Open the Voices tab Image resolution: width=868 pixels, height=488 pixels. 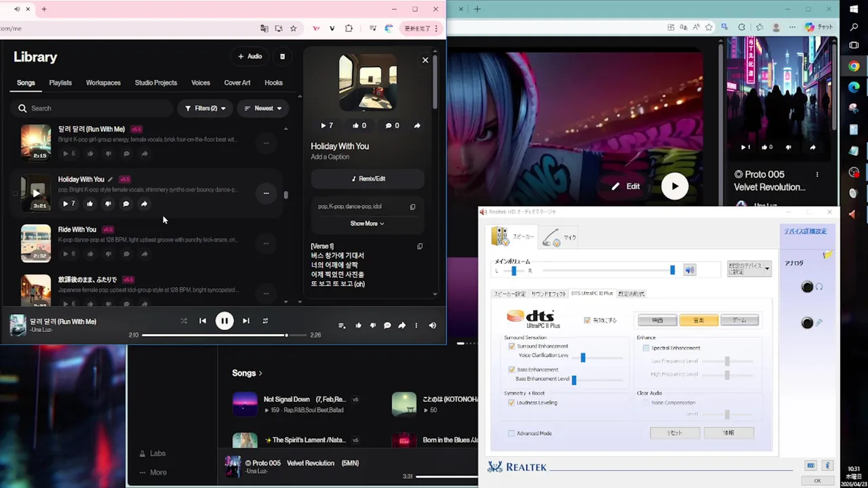pyautogui.click(x=201, y=83)
